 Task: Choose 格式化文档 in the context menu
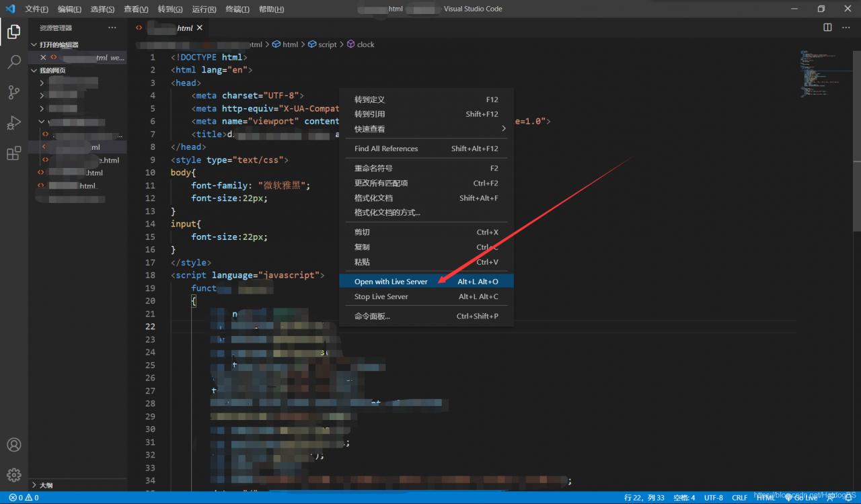[x=426, y=198]
